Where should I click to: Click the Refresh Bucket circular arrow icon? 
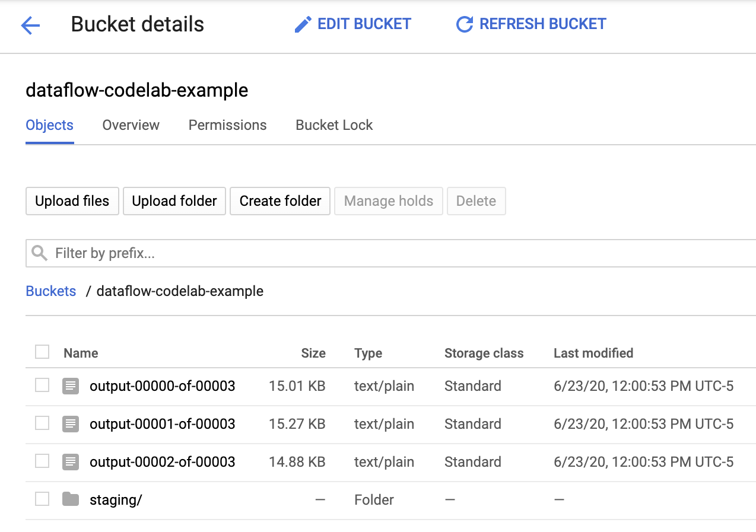[464, 24]
